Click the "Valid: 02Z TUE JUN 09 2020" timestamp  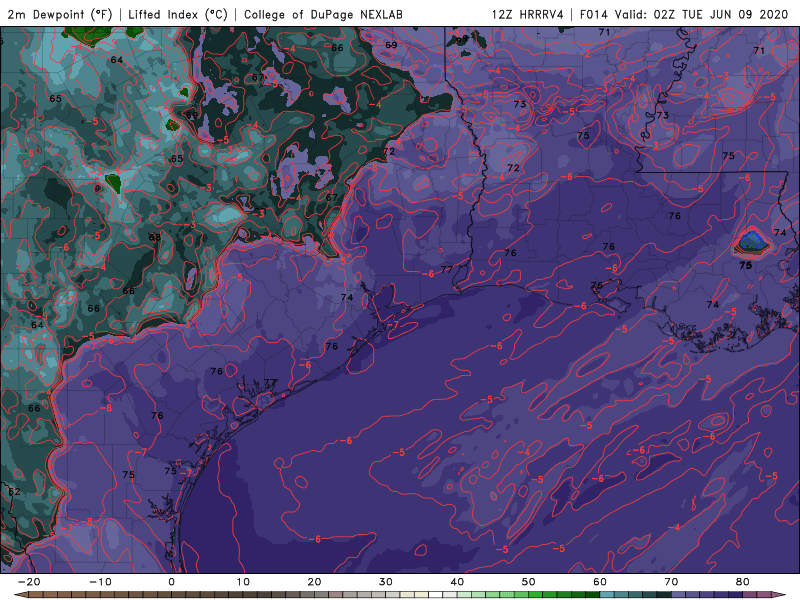pyautogui.click(x=702, y=14)
